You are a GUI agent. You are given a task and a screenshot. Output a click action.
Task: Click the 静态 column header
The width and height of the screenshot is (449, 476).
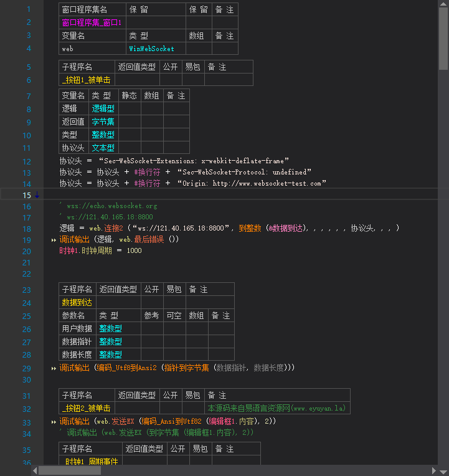tap(130, 95)
